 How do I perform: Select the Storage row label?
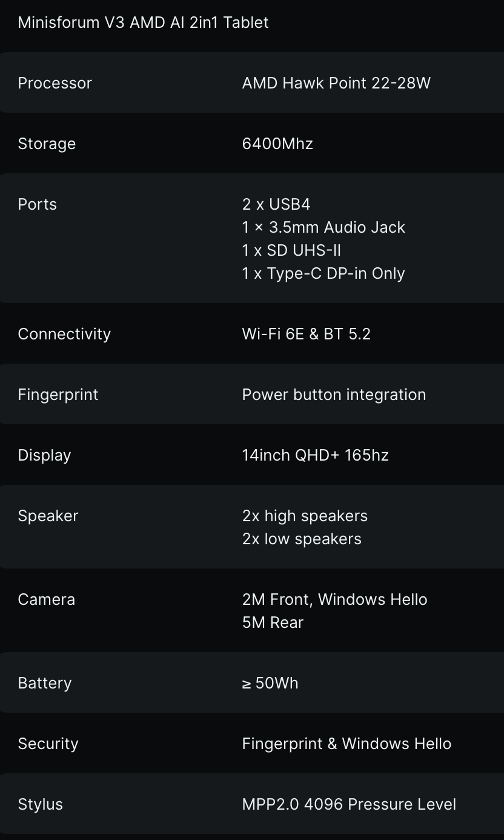[47, 144]
